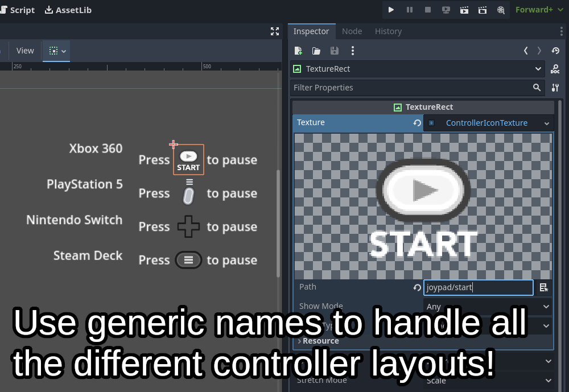Open the dock options three-dot menu

click(x=562, y=32)
